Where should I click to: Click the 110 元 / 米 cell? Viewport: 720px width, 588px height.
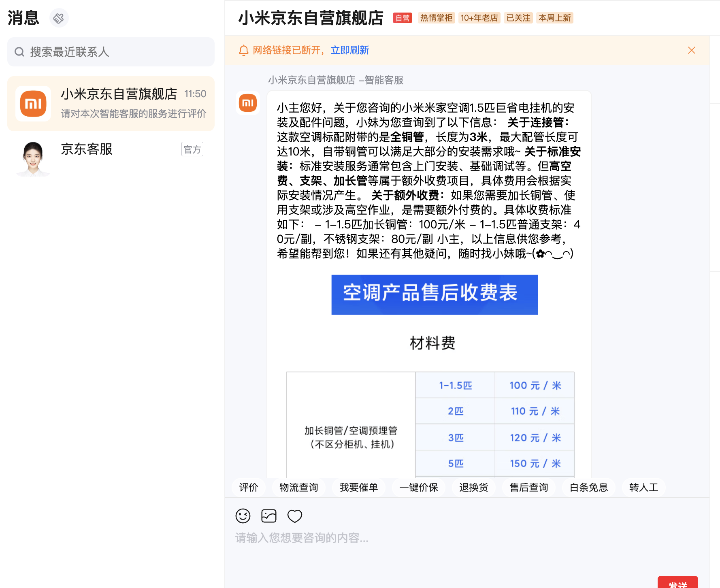pos(535,411)
